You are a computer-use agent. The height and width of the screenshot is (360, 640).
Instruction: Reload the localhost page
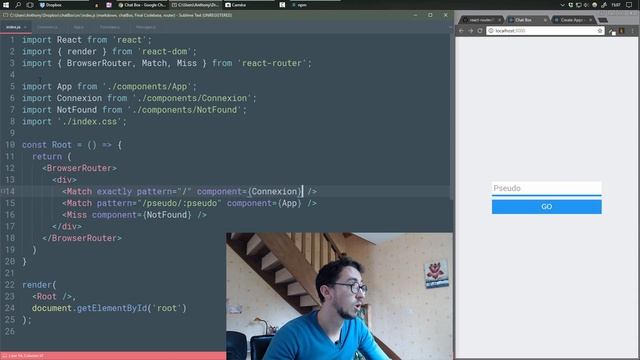(480, 31)
